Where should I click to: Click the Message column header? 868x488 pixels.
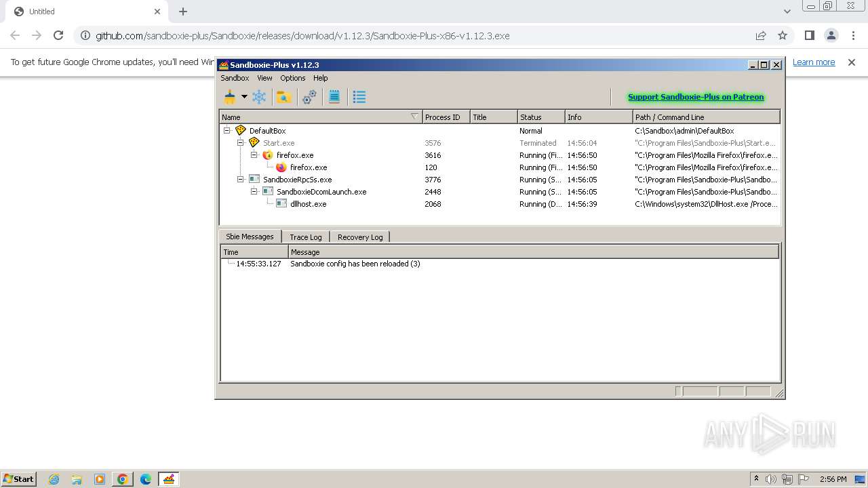[x=534, y=252]
